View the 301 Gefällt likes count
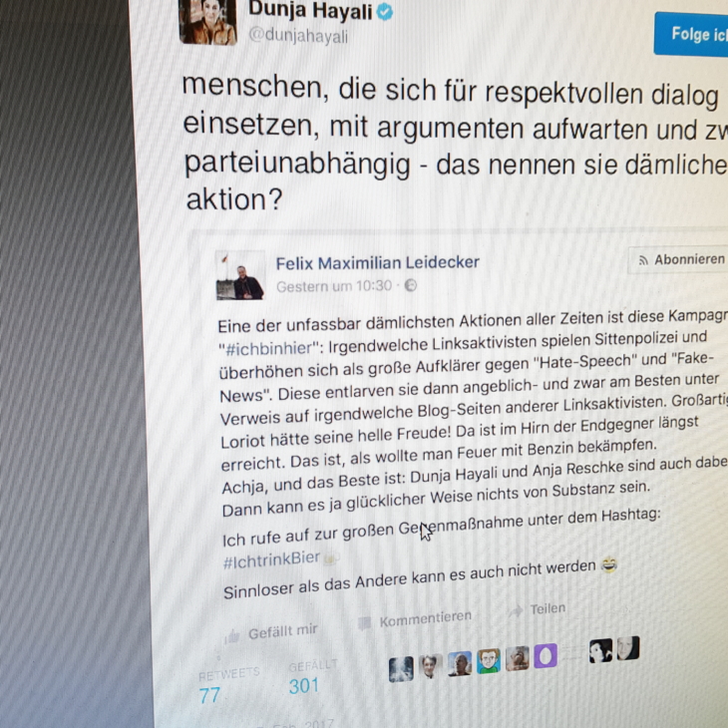This screenshot has width=728, height=728. [304, 686]
